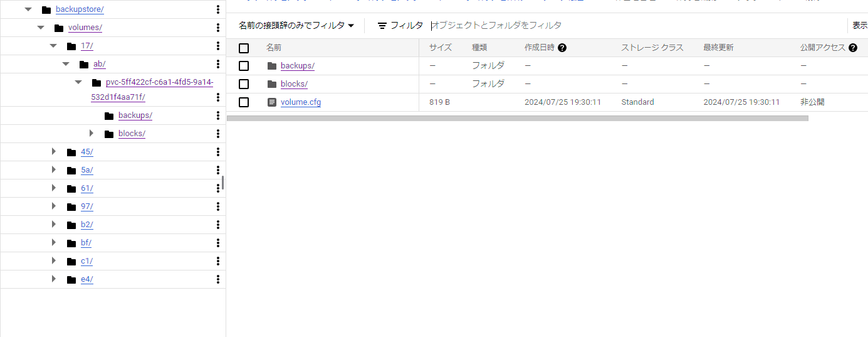The width and height of the screenshot is (868, 337).
Task: Click the folder icon beside volumes/ in tree
Action: 59,28
